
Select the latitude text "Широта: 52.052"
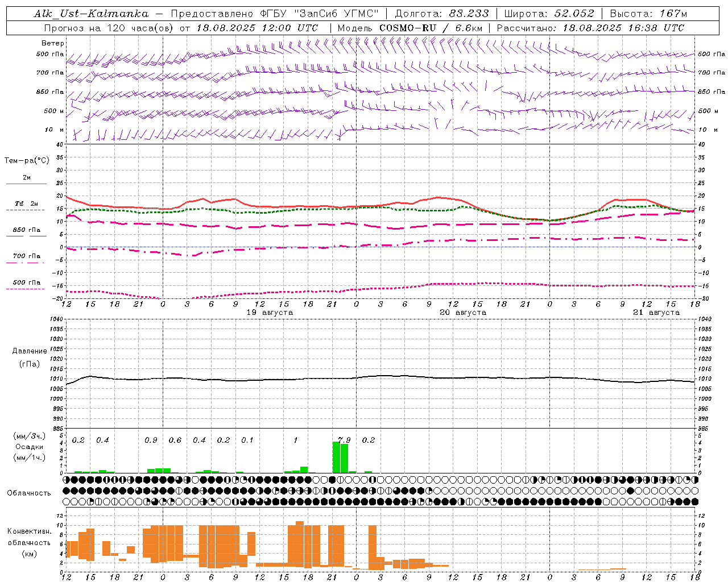pyautogui.click(x=549, y=14)
